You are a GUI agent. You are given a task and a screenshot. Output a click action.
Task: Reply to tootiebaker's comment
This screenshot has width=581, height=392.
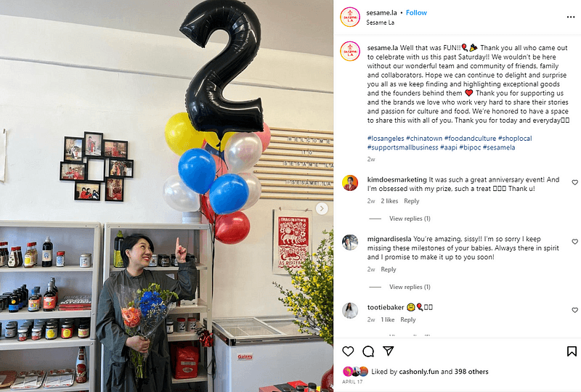click(407, 319)
